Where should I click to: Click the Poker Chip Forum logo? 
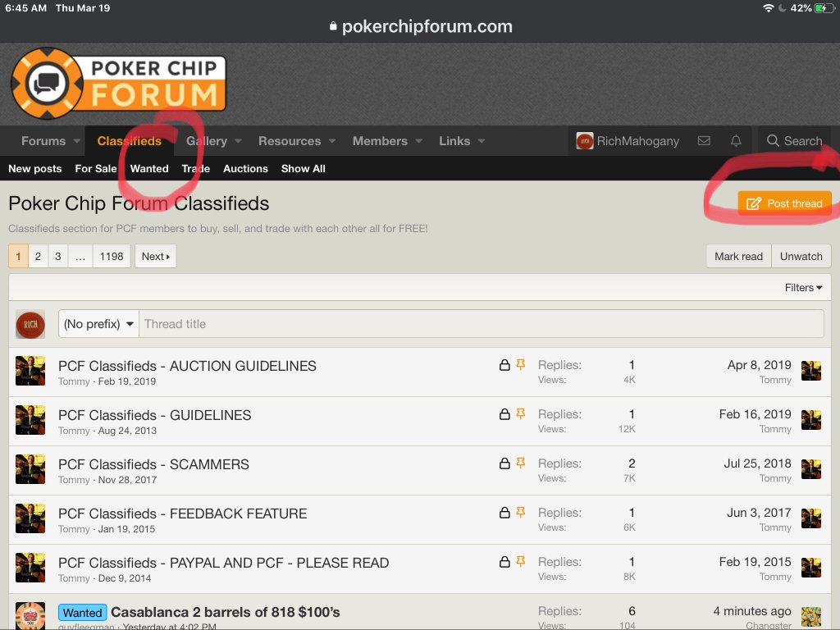point(118,82)
